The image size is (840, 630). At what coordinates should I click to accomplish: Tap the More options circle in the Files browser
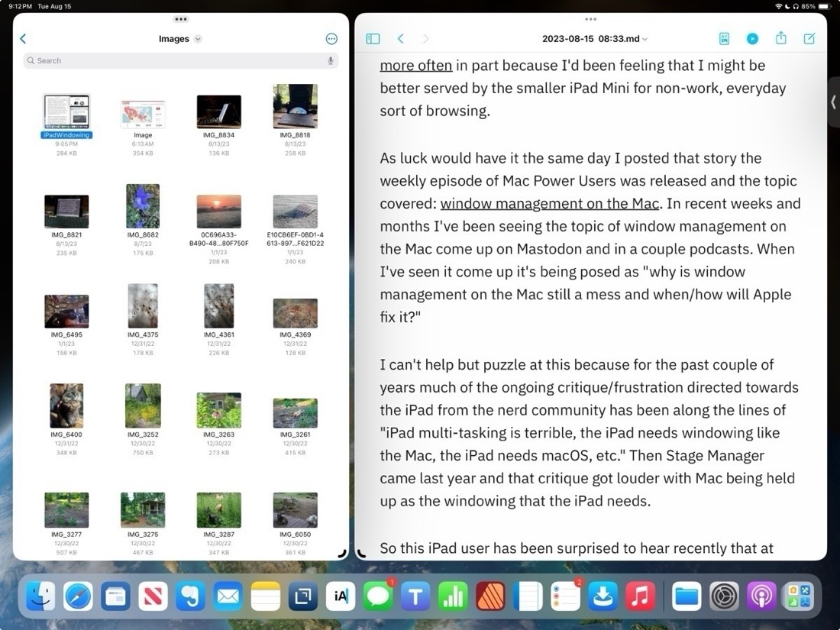pyautogui.click(x=331, y=38)
